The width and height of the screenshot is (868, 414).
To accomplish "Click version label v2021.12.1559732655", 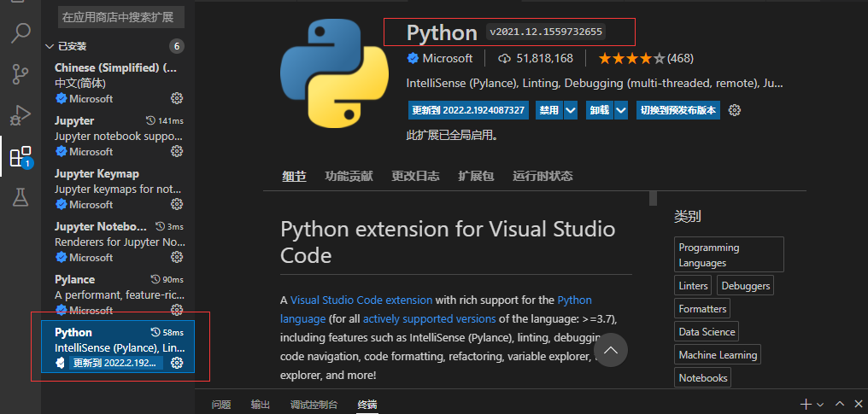I will tap(546, 32).
